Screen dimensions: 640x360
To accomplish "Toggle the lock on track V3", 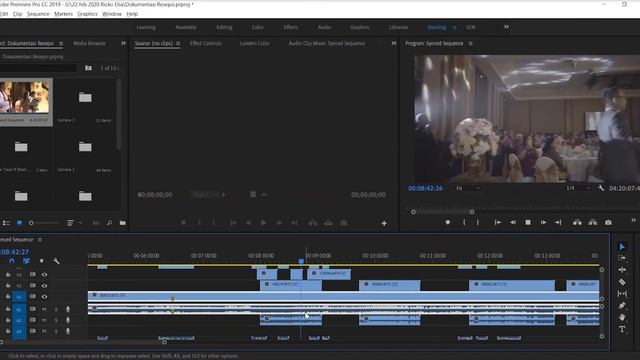I will [8, 275].
